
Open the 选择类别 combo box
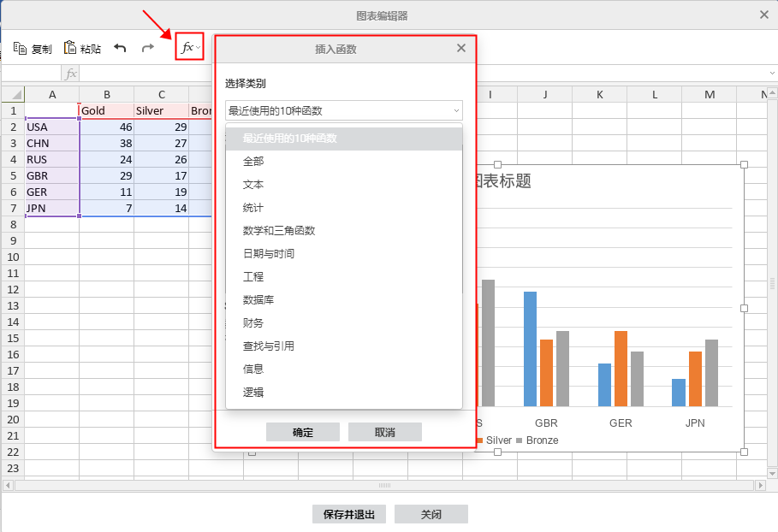click(x=344, y=110)
